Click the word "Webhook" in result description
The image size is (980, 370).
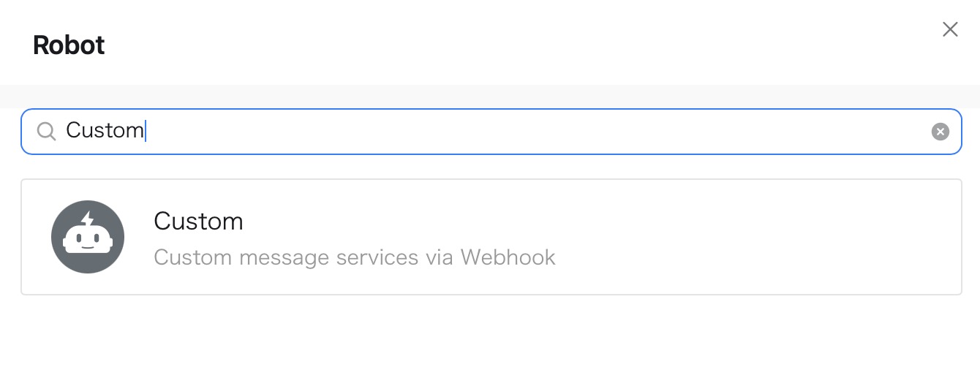coord(508,257)
